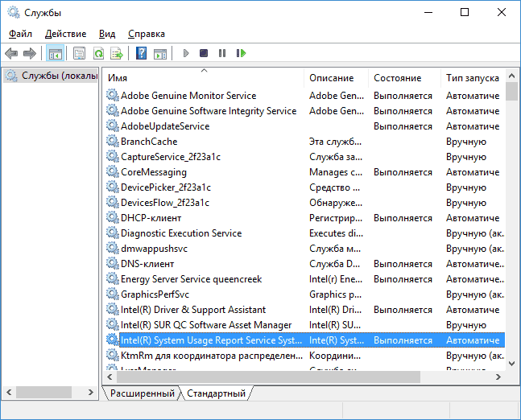Click the Export list toolbar icon
Screen dimensions: 521x420
(x=117, y=53)
